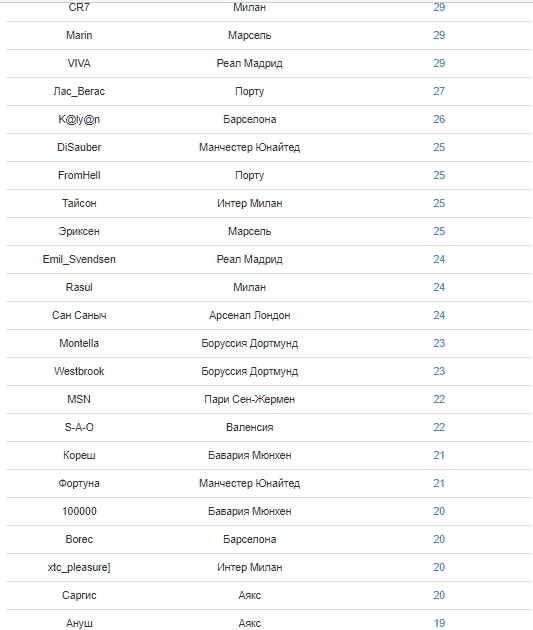
Task: Click the Тайсон player name
Action: 79,203
